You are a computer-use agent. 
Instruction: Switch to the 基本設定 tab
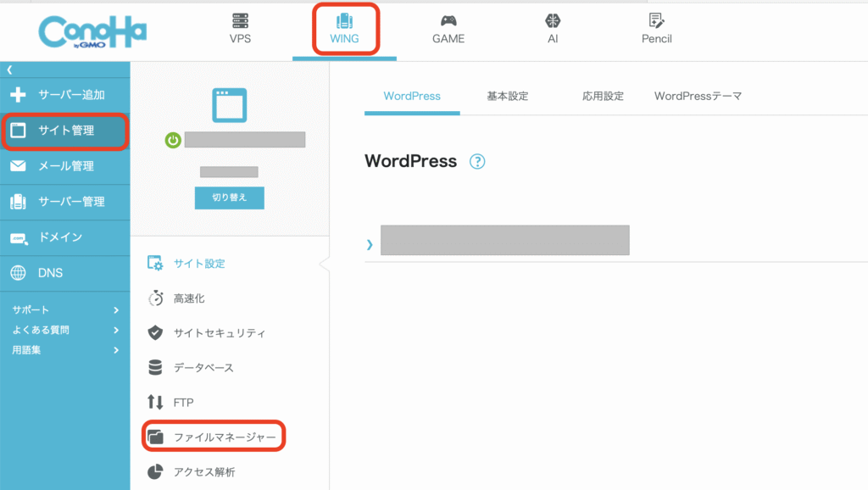click(x=508, y=97)
